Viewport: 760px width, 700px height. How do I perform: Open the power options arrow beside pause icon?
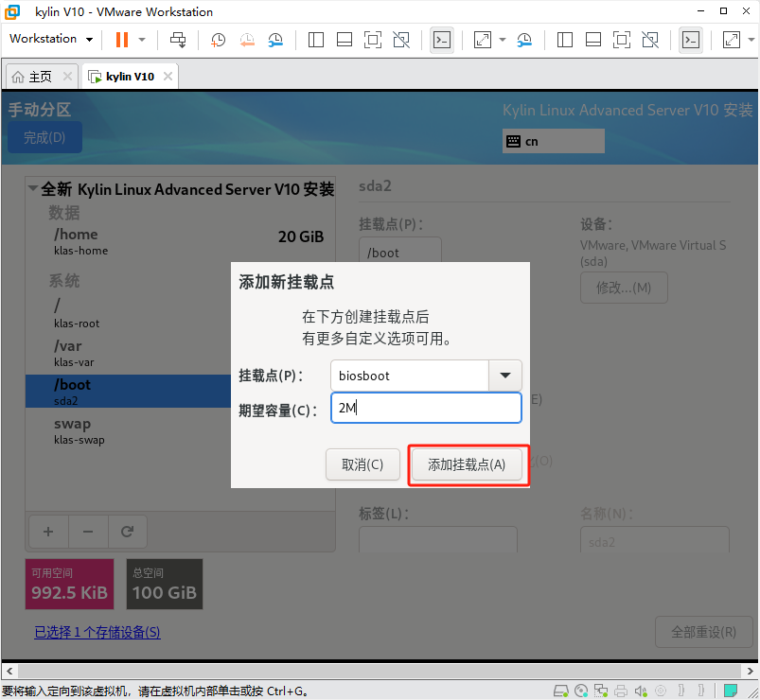[x=142, y=40]
